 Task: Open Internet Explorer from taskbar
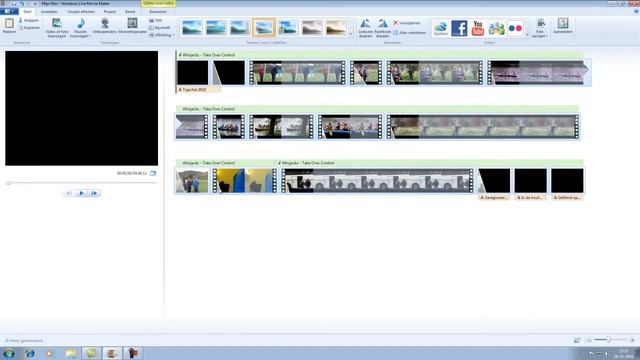(x=29, y=353)
